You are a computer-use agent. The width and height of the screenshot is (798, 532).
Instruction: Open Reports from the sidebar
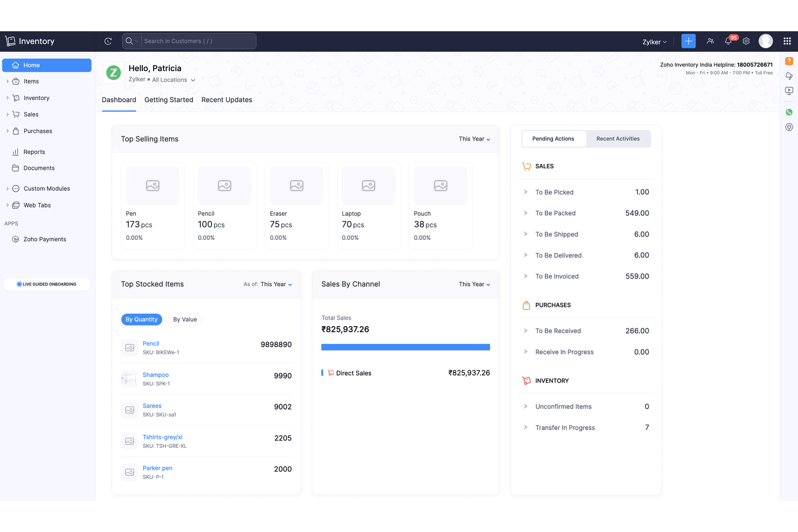coord(34,151)
